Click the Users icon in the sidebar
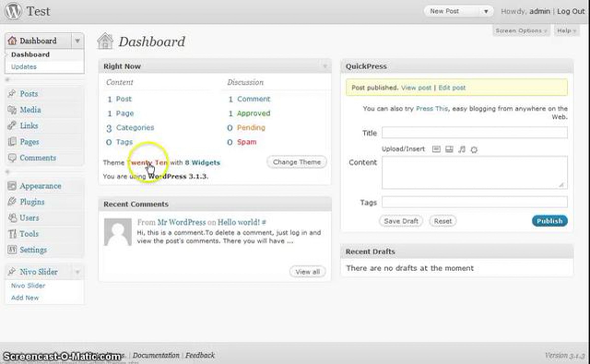 click(x=12, y=218)
